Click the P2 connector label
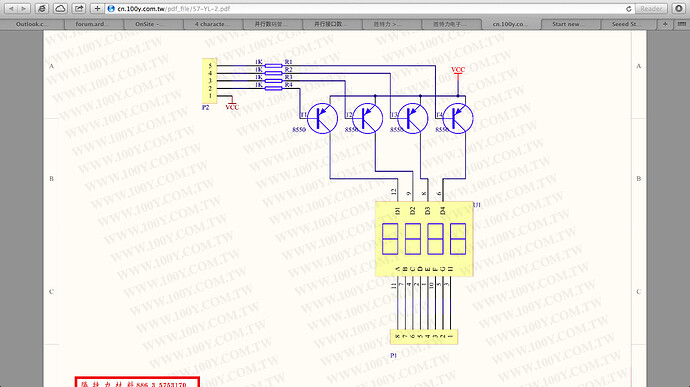 [206, 107]
